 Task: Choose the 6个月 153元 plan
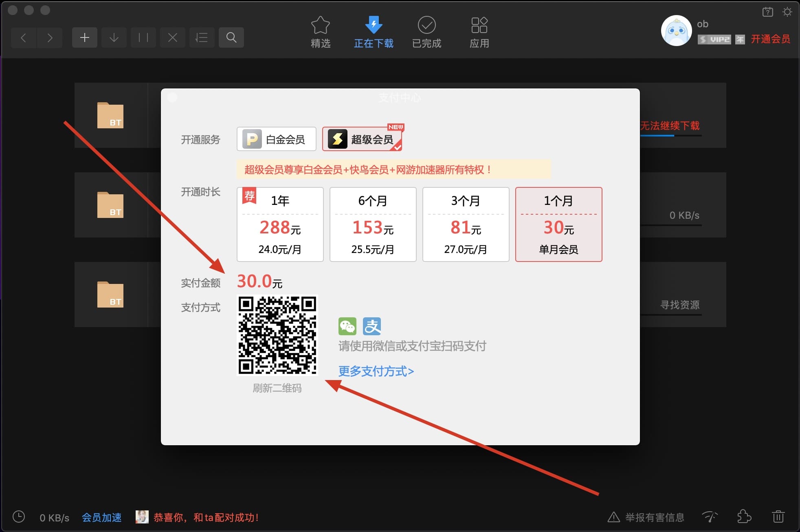click(x=373, y=224)
